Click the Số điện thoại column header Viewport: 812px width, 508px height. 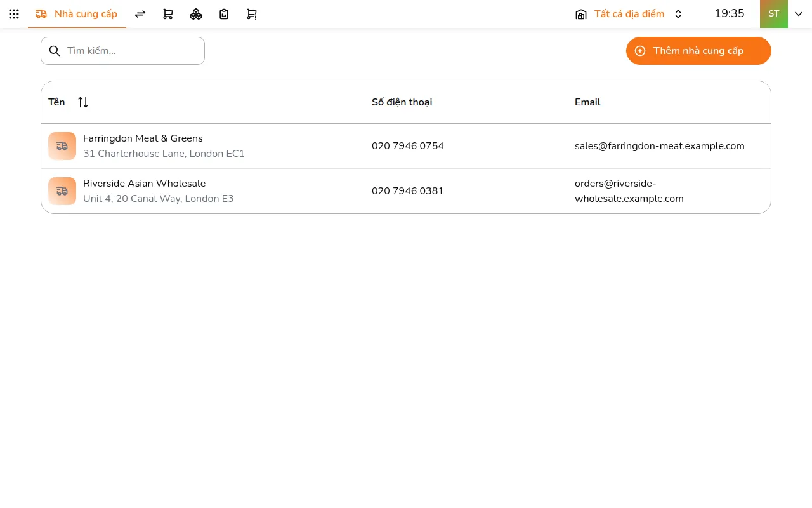pyautogui.click(x=402, y=102)
